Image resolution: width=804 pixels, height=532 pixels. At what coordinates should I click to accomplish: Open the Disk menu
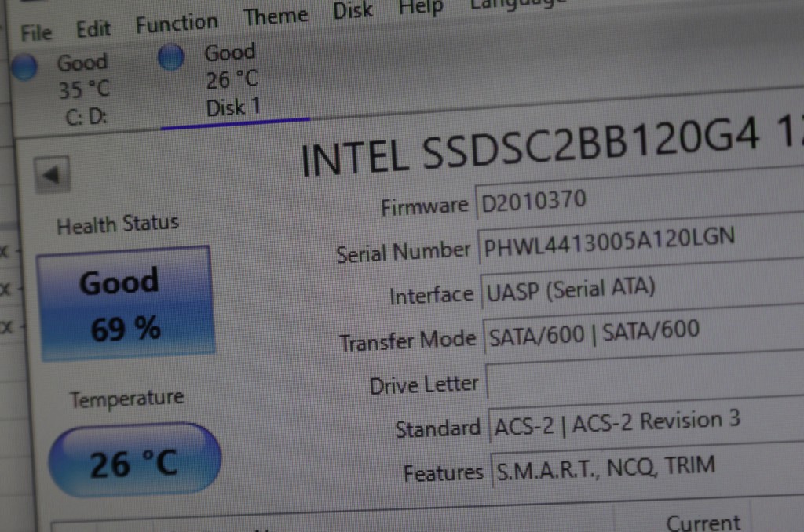(353, 10)
